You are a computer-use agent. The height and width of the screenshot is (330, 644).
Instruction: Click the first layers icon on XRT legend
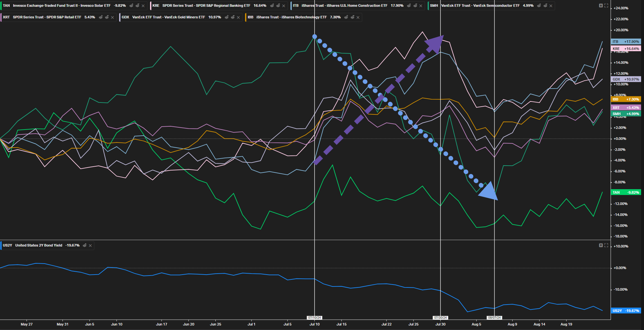(101, 17)
